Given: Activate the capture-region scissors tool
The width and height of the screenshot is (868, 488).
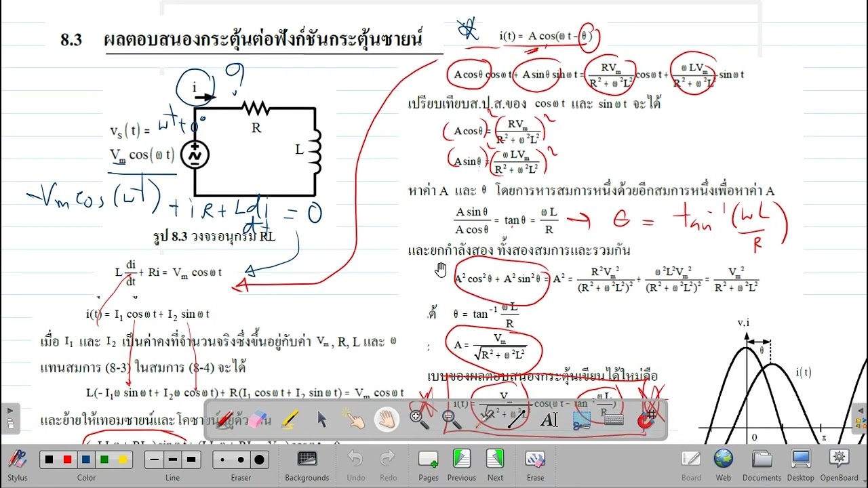Looking at the screenshot, I should coord(581,420).
